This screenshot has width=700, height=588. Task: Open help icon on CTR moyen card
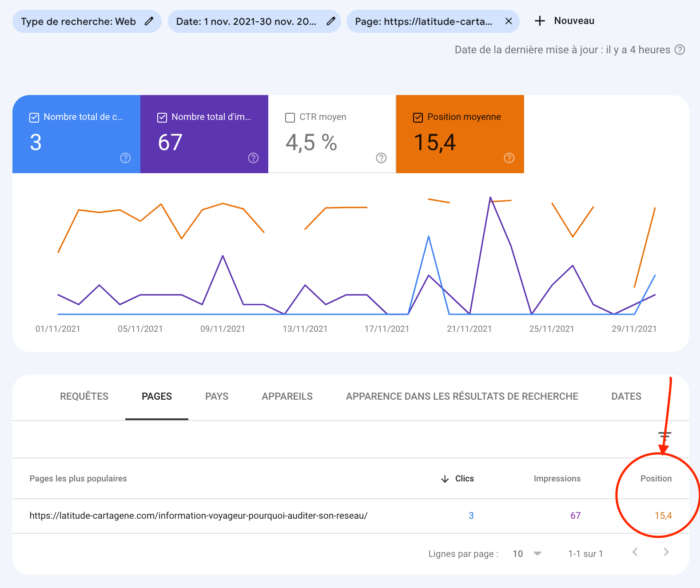tap(381, 158)
